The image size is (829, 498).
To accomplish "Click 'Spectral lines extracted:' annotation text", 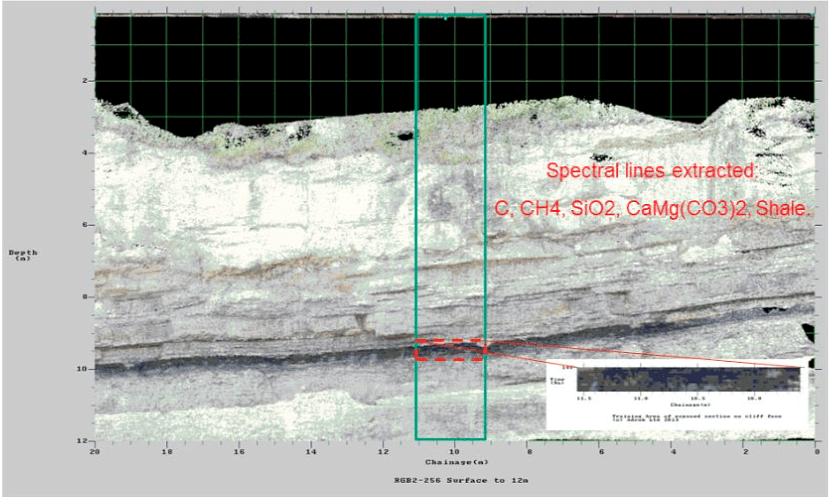I will pyautogui.click(x=652, y=171).
